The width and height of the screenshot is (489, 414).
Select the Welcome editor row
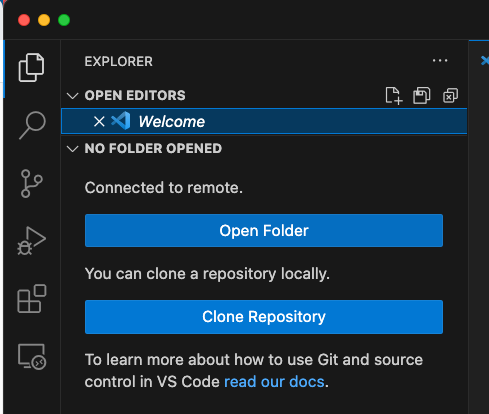[264, 121]
